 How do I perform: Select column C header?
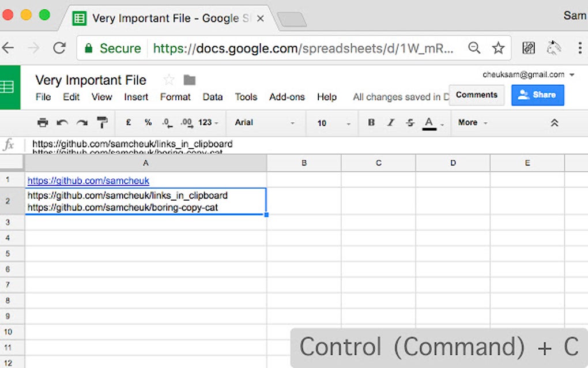378,163
